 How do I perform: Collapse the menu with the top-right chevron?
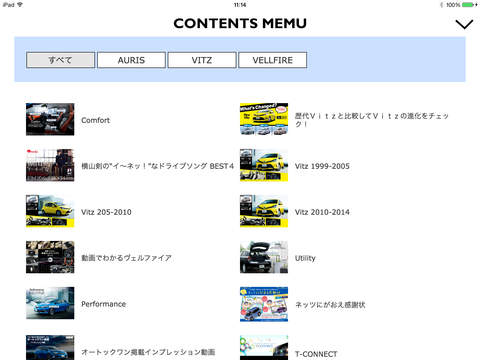tap(464, 24)
